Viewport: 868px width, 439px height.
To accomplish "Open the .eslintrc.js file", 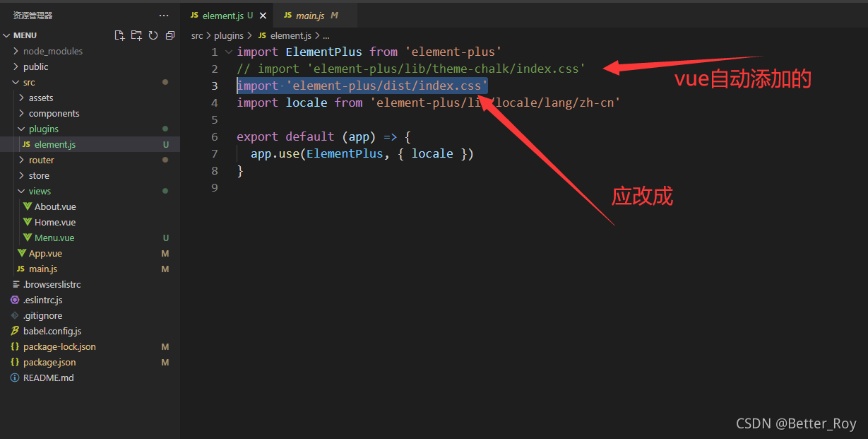I will click(x=90, y=300).
